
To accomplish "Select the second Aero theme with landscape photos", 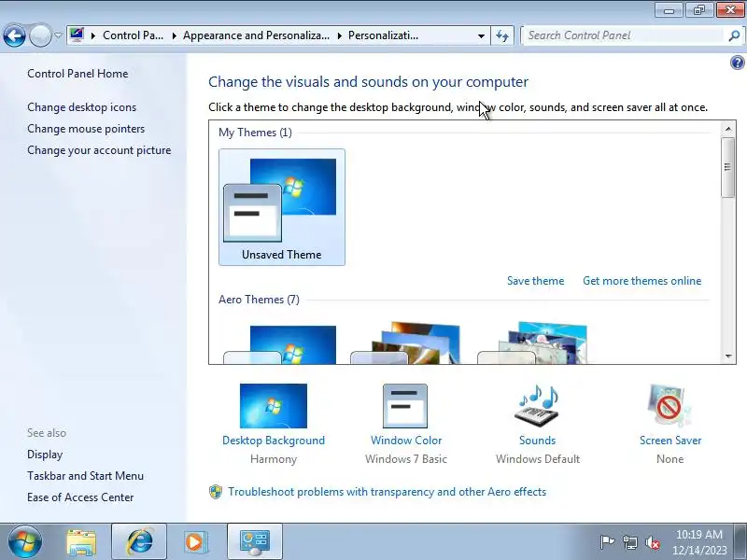I will pos(406,343).
